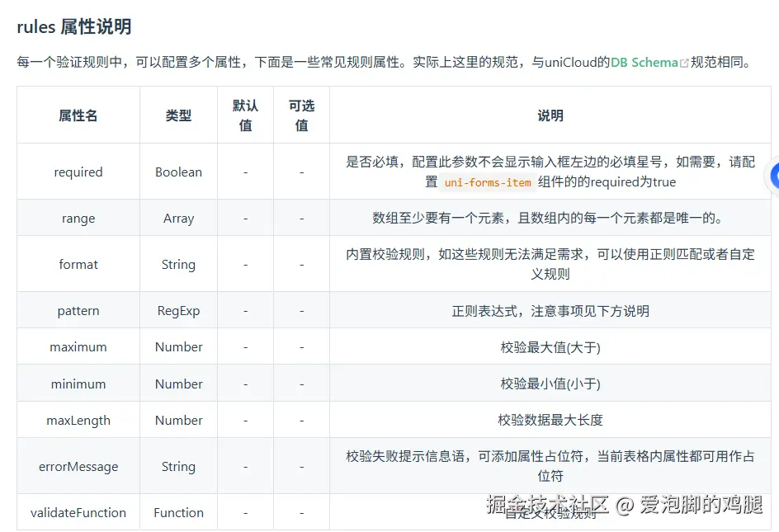
Task: Click the optional value dash in pattern row
Action: tap(301, 310)
